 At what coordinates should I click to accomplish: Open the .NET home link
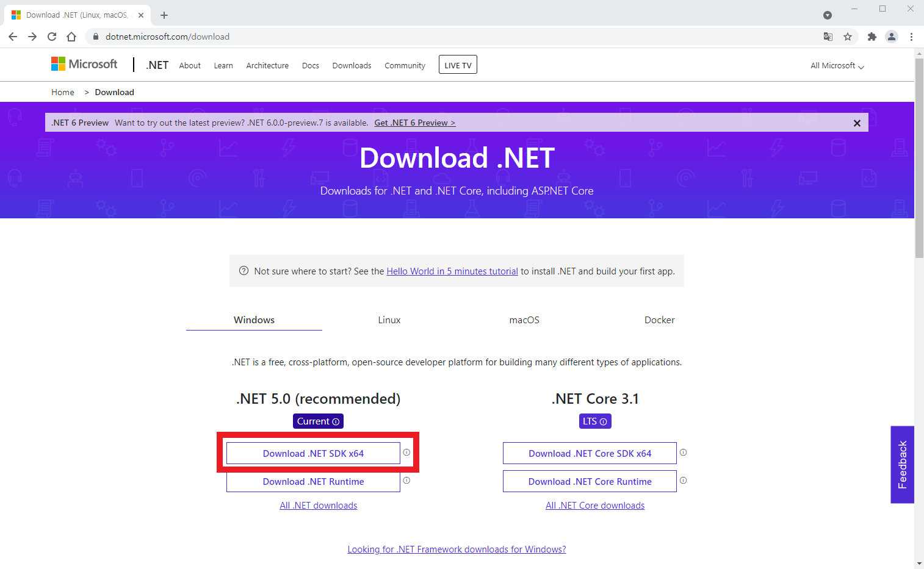pos(157,65)
